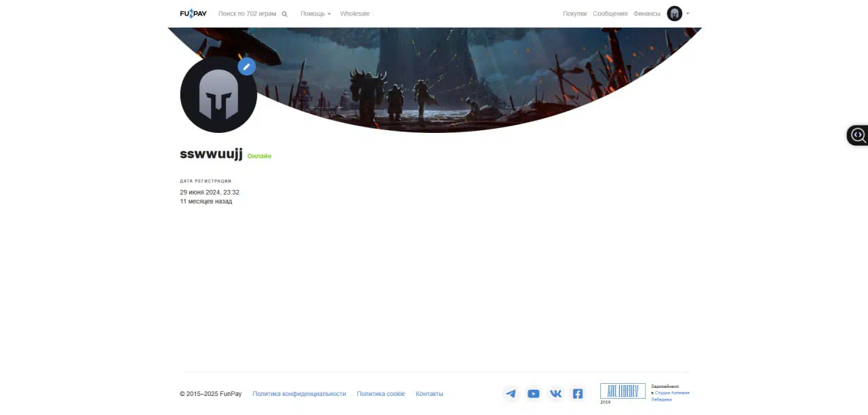Open the Facebook social icon
The height and width of the screenshot is (415, 868).
pos(578,394)
